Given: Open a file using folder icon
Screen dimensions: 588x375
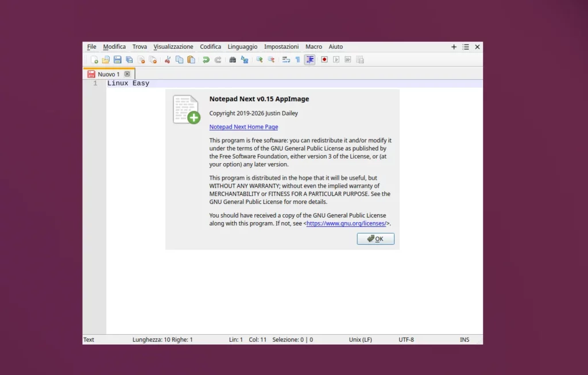Looking at the screenshot, I should [106, 60].
